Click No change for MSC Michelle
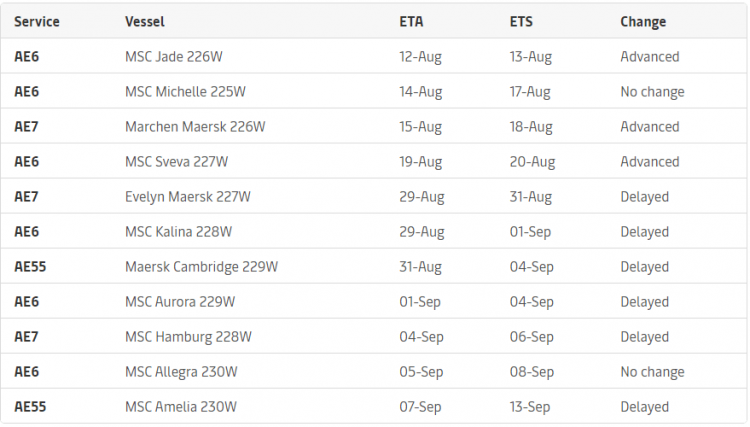 point(652,92)
